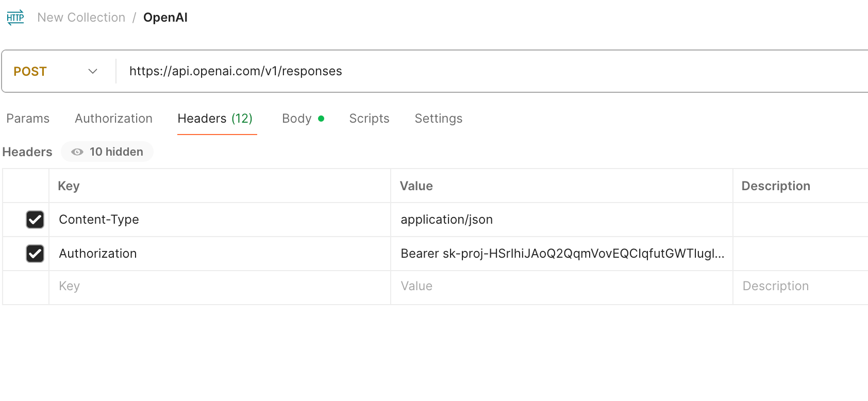
Task: Edit the Authorization key cell in headers table
Action: tap(220, 254)
